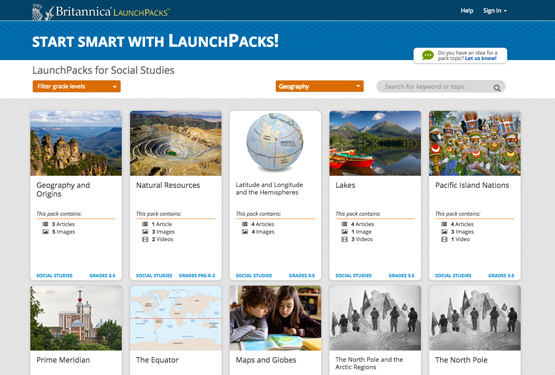Expand the Sign In menu
The width and height of the screenshot is (555, 375).
coord(495,11)
